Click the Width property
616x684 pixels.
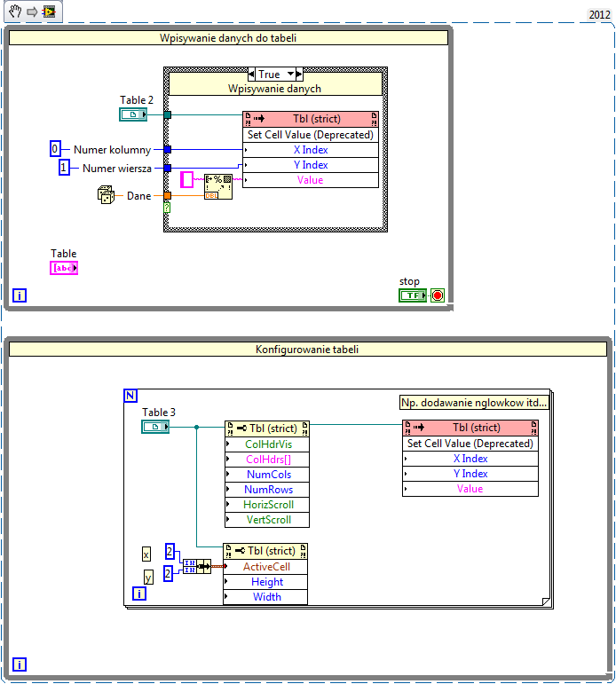(x=265, y=597)
